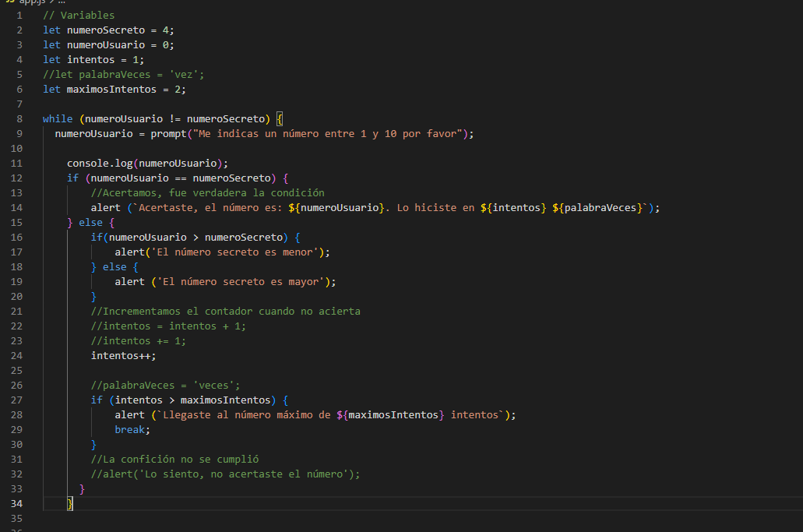Click "if(numeroUsuario > numeroSecreto)" on line 16
The width and height of the screenshot is (803, 532).
tap(189, 238)
